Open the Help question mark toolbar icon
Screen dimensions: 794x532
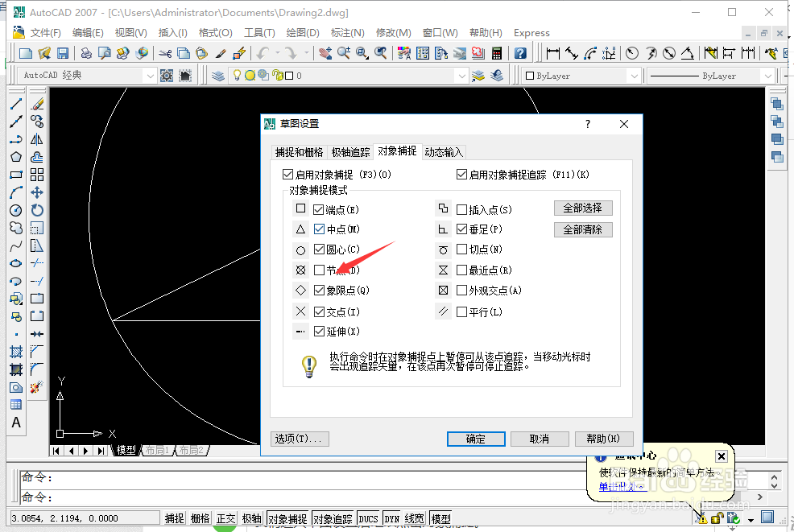click(x=520, y=53)
